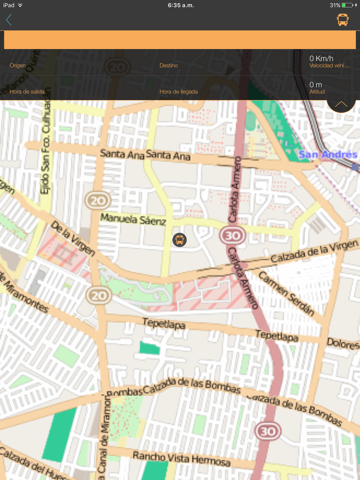Tap the route 20 shield near Manuela Sáenz
This screenshot has height=480, width=360.
click(98, 200)
